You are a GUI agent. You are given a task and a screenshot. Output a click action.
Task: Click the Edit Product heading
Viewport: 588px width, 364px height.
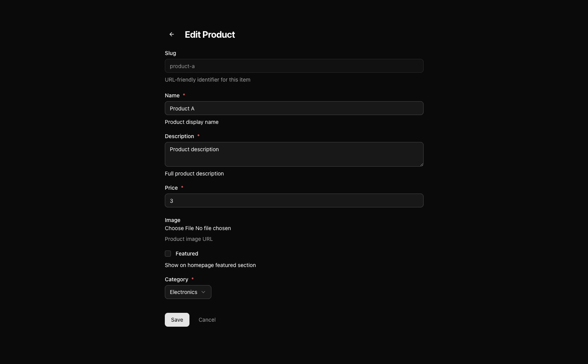(x=210, y=35)
